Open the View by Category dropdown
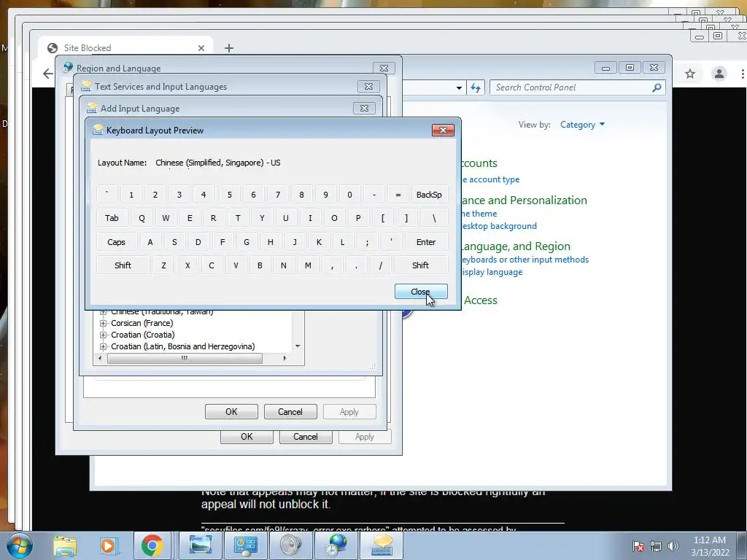This screenshot has height=560, width=747. (x=582, y=125)
